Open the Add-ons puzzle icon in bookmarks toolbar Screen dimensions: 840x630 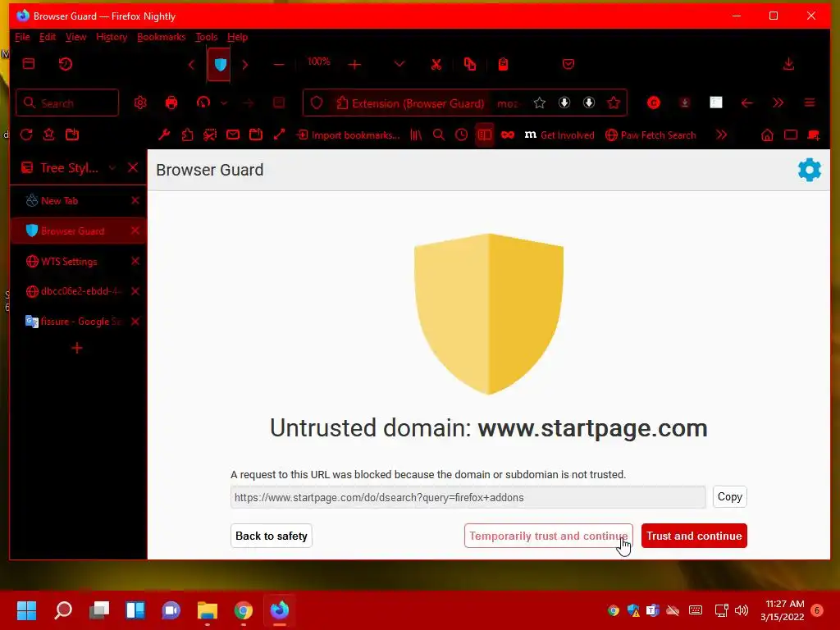[187, 135]
